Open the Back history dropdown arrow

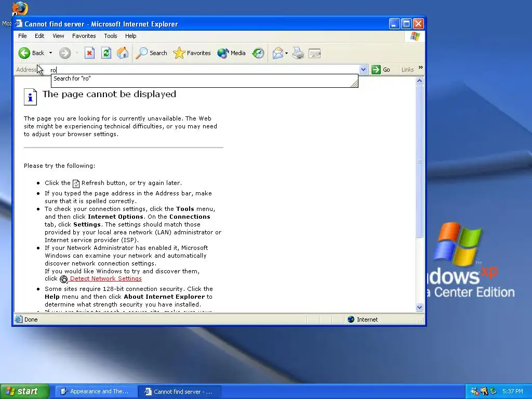click(50, 53)
